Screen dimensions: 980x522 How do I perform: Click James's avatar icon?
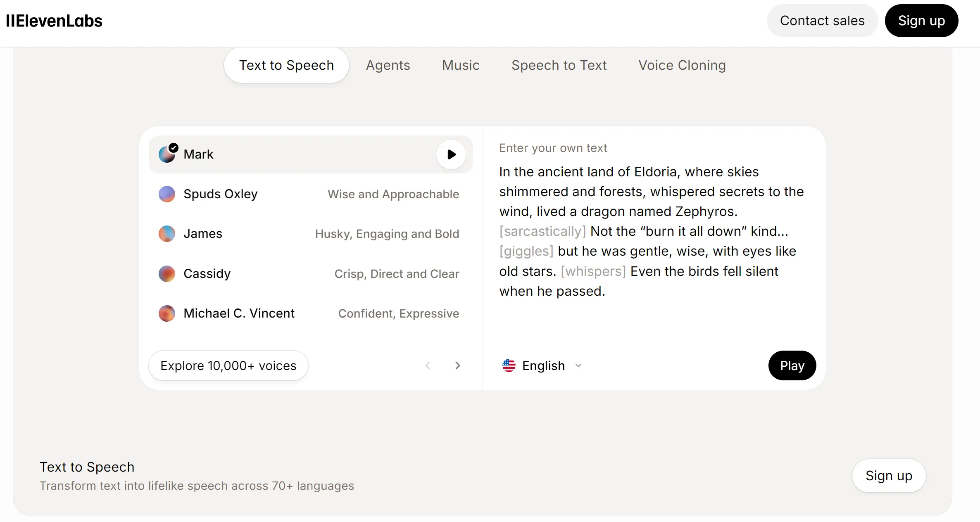tap(167, 233)
